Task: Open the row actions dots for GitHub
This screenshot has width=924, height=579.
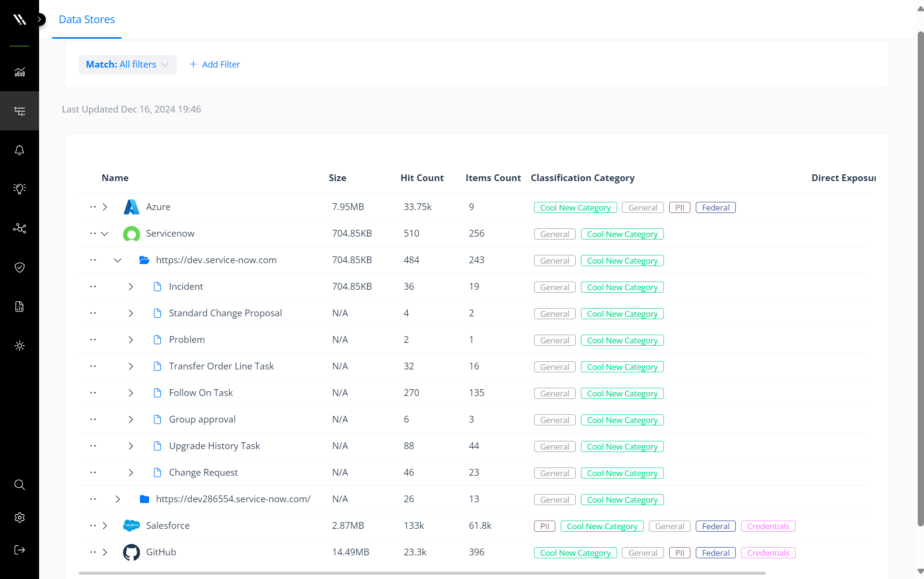Action: (93, 552)
